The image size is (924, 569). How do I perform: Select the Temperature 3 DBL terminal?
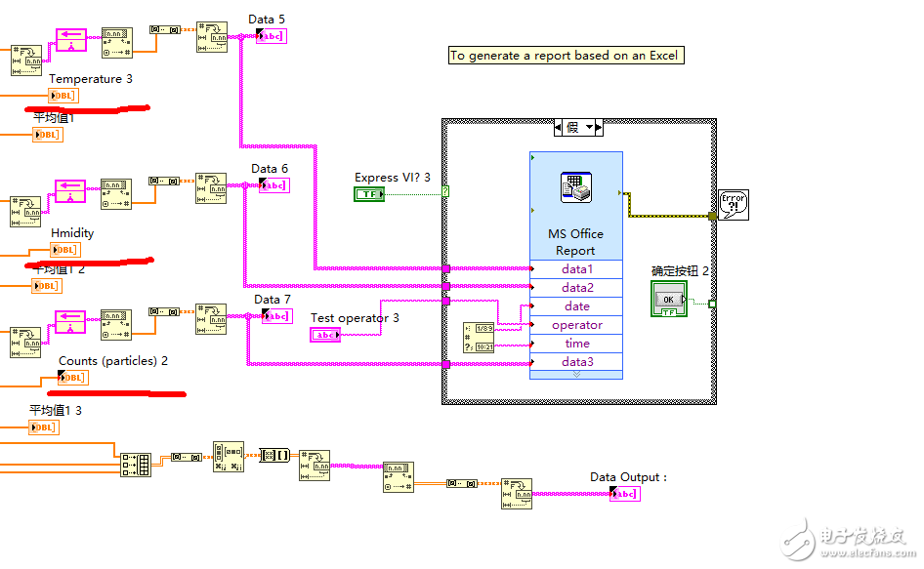(62, 95)
